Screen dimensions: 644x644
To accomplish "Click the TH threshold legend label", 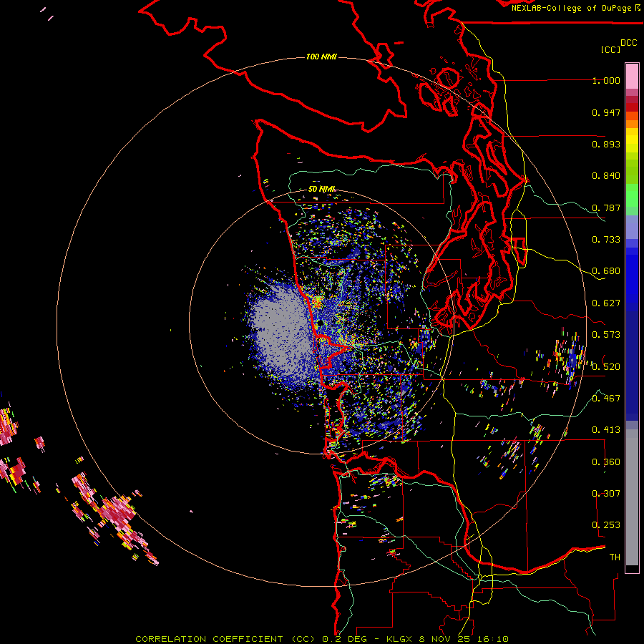I will [x=615, y=557].
